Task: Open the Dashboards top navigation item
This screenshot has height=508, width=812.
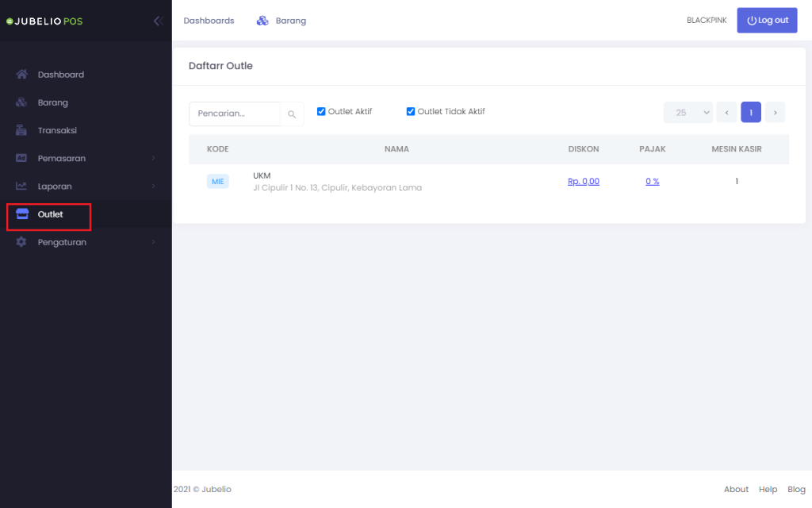Action: (x=209, y=21)
